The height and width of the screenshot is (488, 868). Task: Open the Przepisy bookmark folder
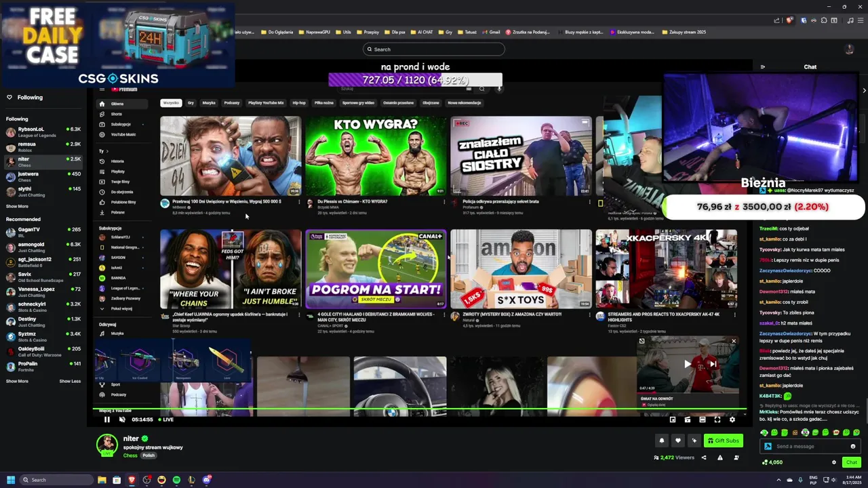368,32
